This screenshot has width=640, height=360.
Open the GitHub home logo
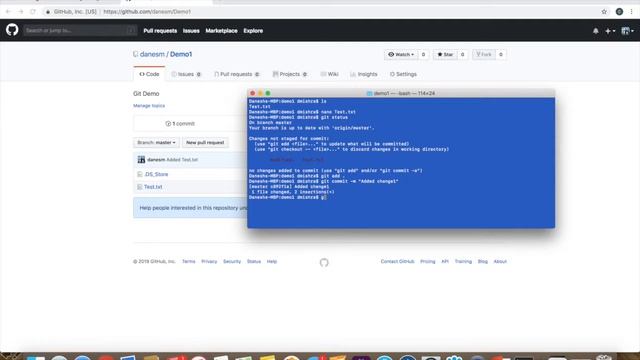click(12, 30)
